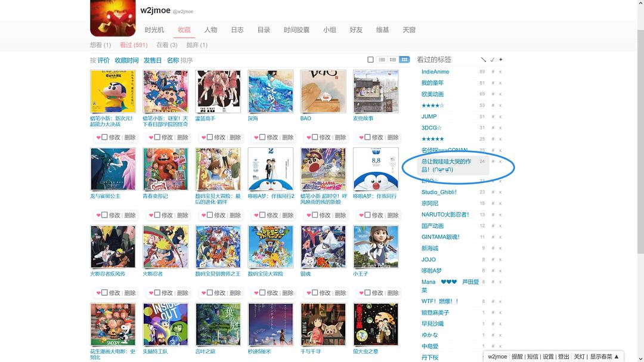
Task: Switch to the grid view icon
Action: tap(404, 60)
